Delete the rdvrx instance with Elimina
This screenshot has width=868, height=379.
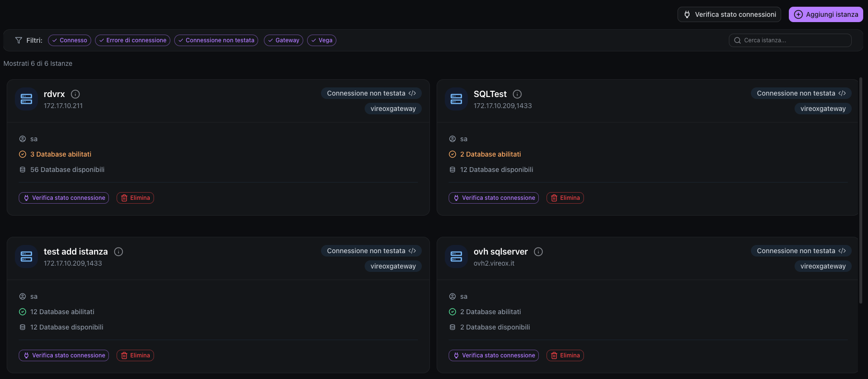(135, 198)
